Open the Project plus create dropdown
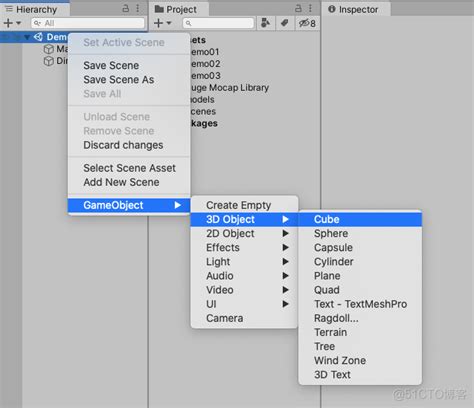This screenshot has width=474, height=408. click(163, 23)
